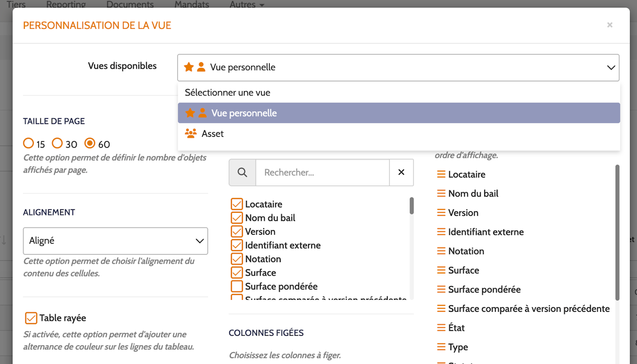Click the drag handle icon beside Surface pondérée
This screenshot has width=637, height=364.
tap(441, 289)
